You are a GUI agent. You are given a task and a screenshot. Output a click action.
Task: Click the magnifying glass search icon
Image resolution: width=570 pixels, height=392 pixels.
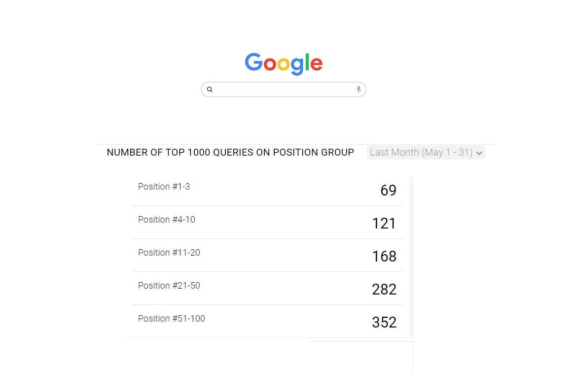pos(210,90)
